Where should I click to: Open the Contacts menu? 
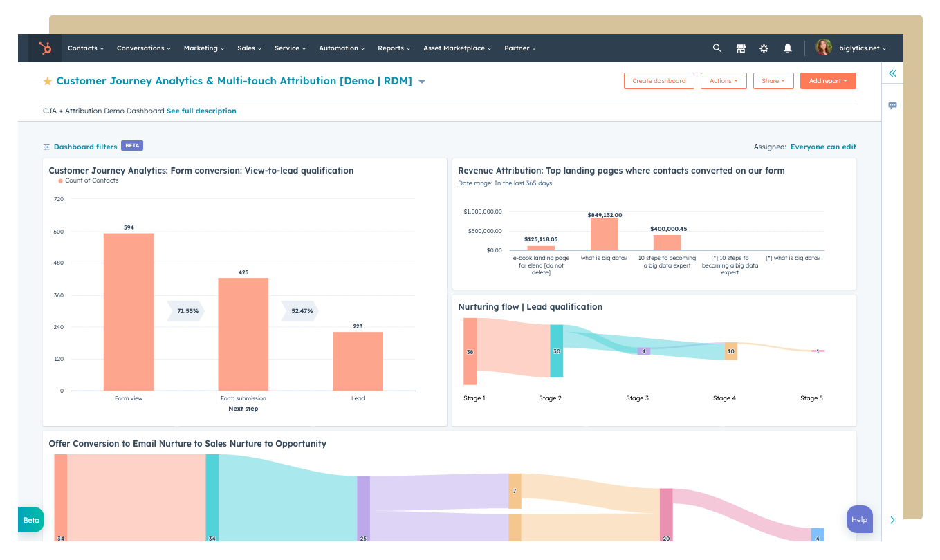pos(86,48)
